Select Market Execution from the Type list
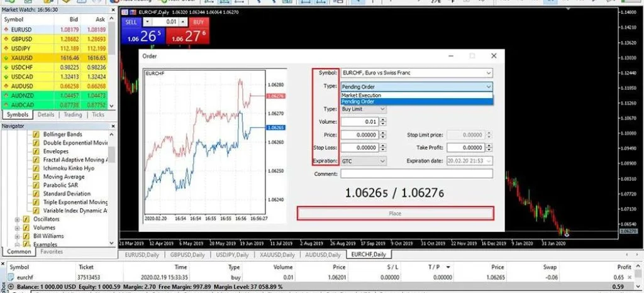The height and width of the screenshot is (293, 644). coord(362,95)
